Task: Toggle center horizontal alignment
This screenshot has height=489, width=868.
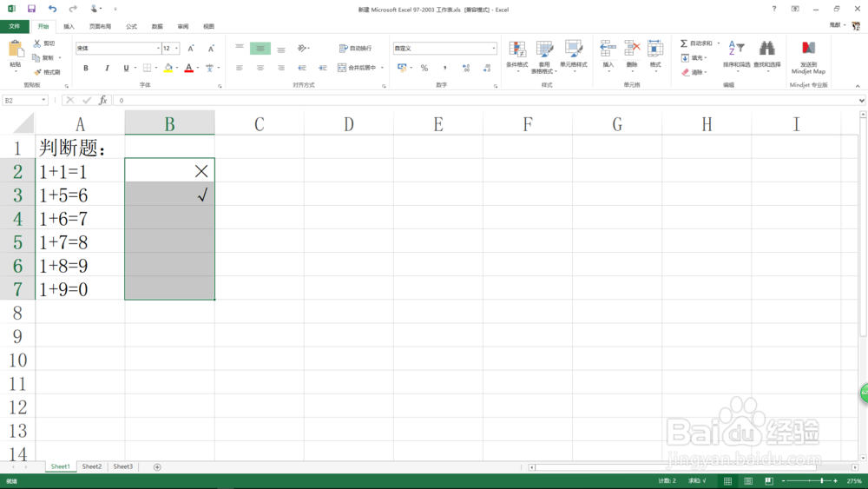Action: tap(260, 68)
